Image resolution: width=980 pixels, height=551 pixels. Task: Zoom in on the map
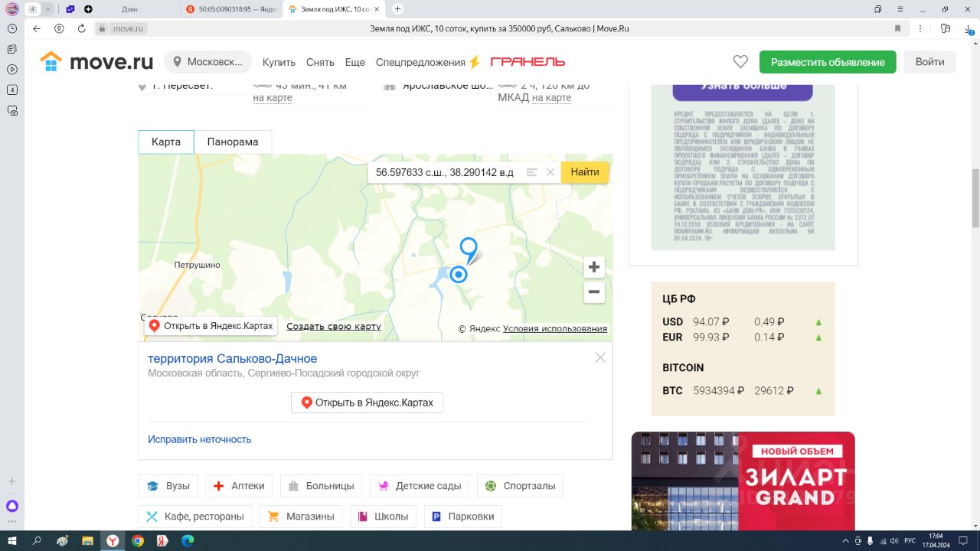pos(593,267)
